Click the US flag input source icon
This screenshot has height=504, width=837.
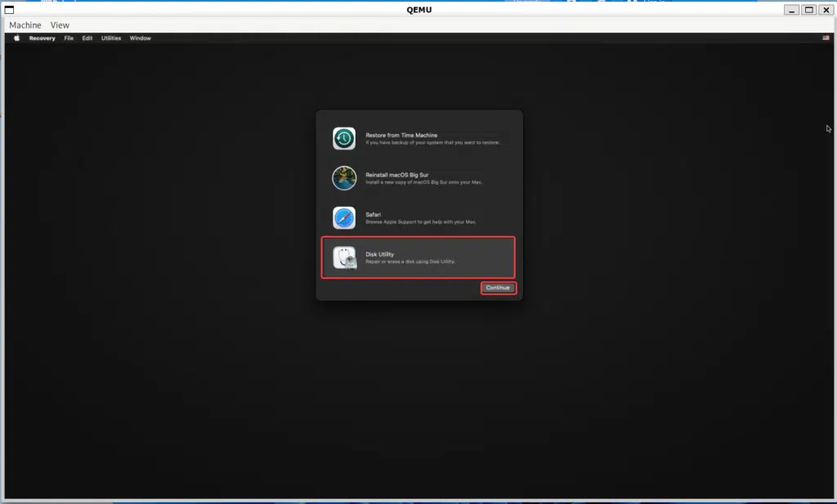click(826, 38)
